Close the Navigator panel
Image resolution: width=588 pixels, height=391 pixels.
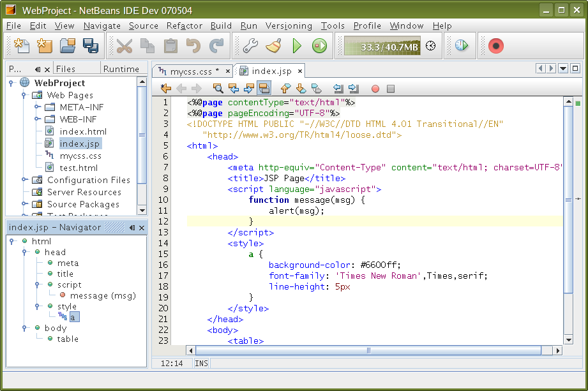click(142, 228)
